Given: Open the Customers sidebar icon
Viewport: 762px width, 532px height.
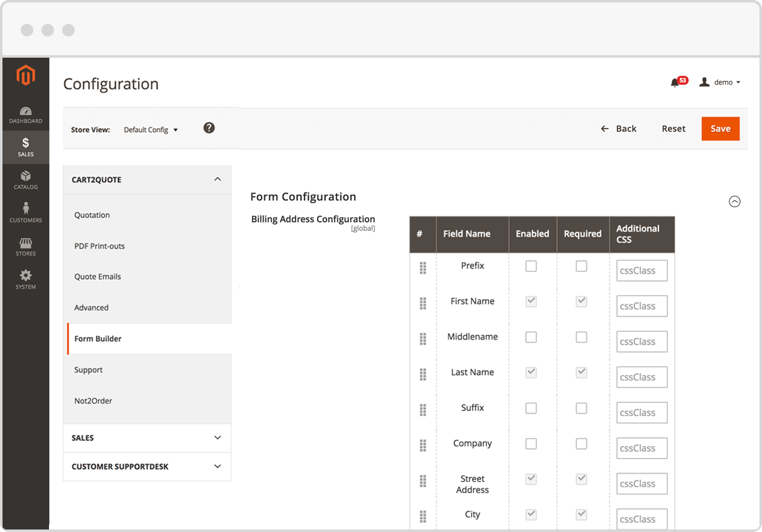Looking at the screenshot, I should pyautogui.click(x=26, y=213).
